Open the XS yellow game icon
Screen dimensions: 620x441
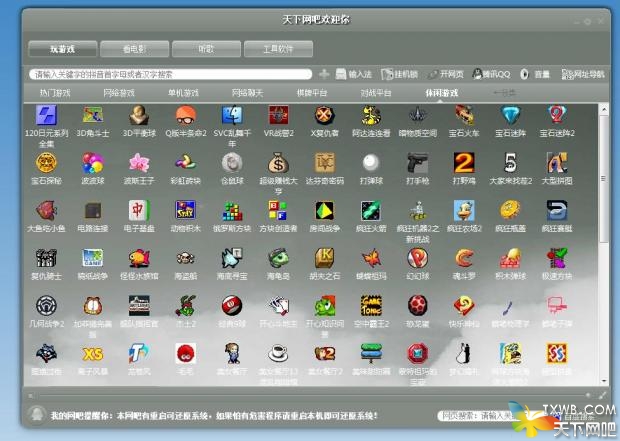tap(93, 354)
